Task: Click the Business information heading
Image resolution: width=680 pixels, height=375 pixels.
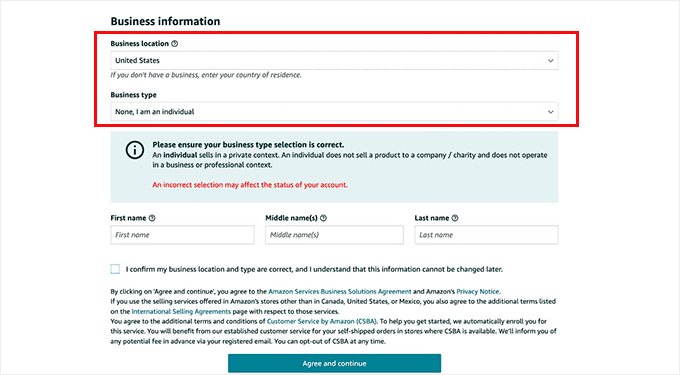Action: 165,21
